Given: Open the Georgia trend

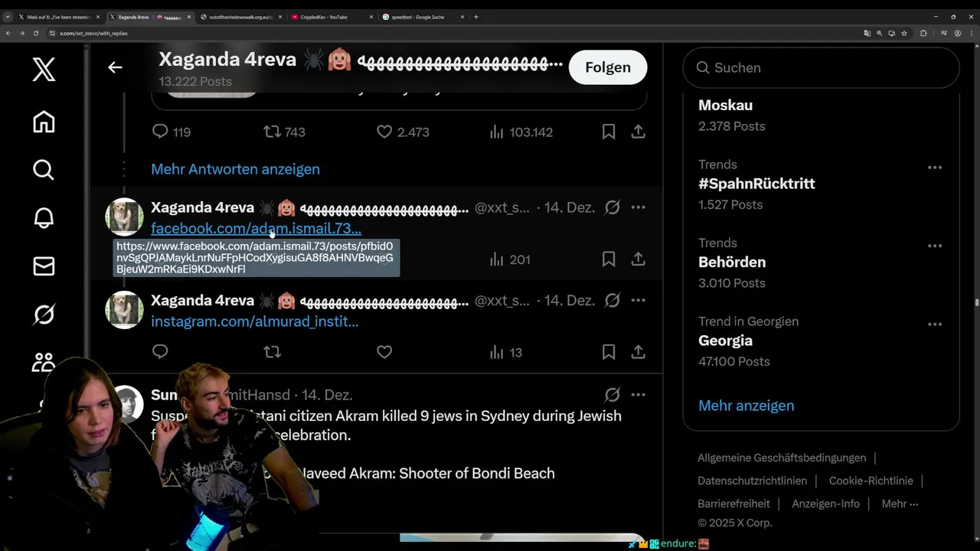Looking at the screenshot, I should pyautogui.click(x=725, y=341).
